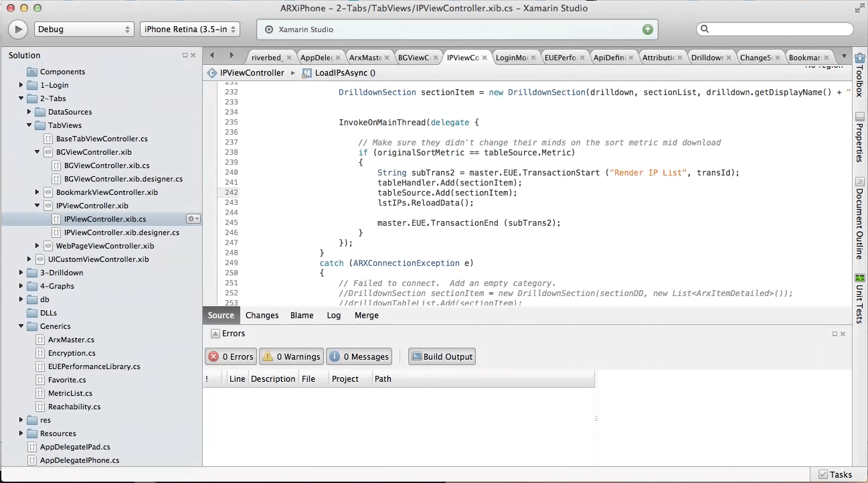The height and width of the screenshot is (483, 868).
Task: Switch to the ArxMaste document tab
Action: (x=365, y=58)
